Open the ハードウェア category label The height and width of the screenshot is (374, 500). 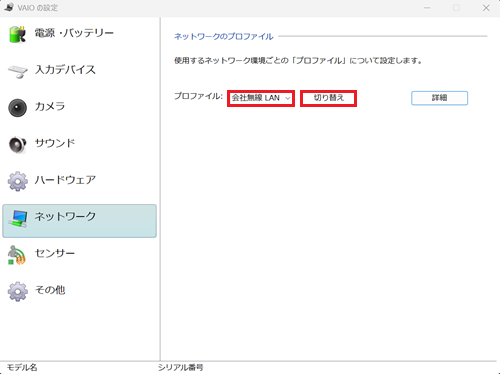pos(65,180)
